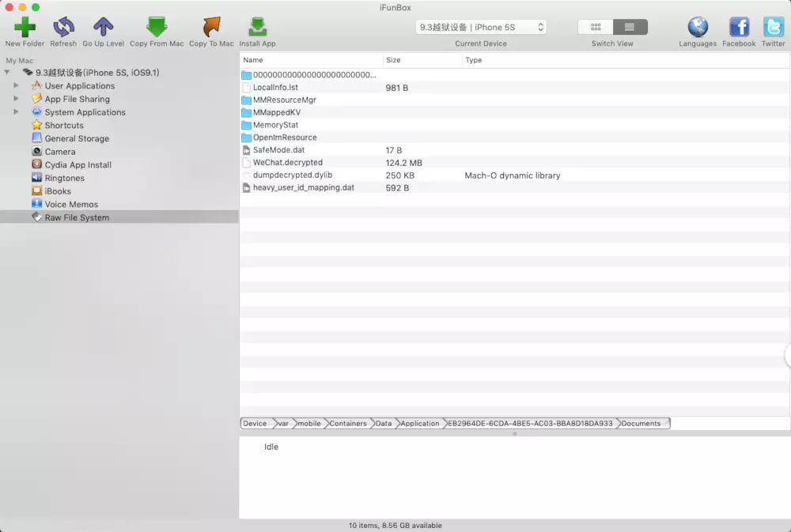Click the New Folder icon
This screenshot has width=791, height=532.
point(24,26)
